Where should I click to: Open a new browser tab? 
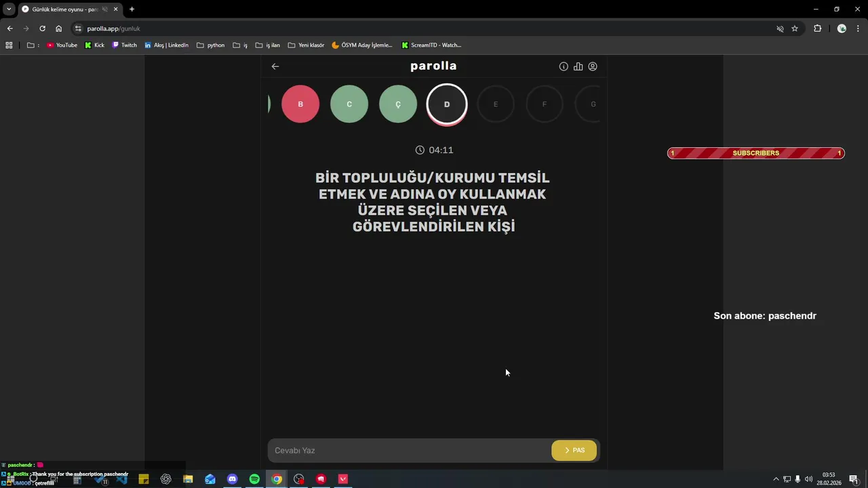[132, 9]
